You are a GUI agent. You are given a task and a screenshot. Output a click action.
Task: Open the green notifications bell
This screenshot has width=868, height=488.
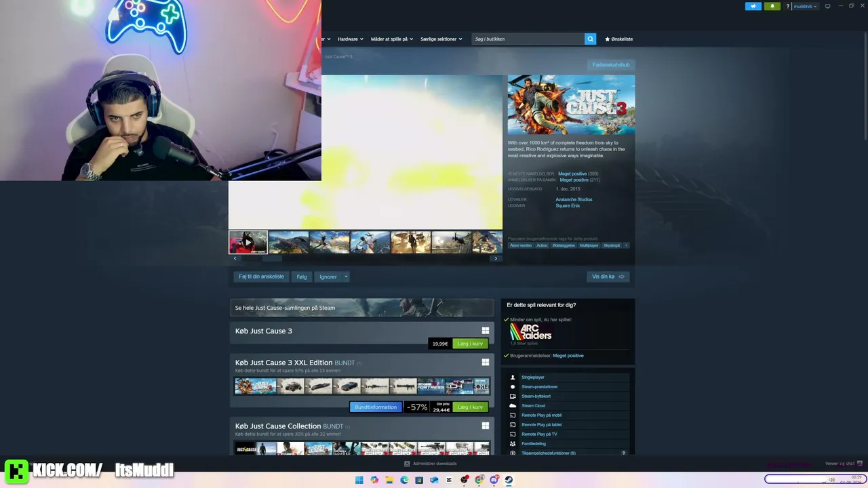(x=772, y=6)
